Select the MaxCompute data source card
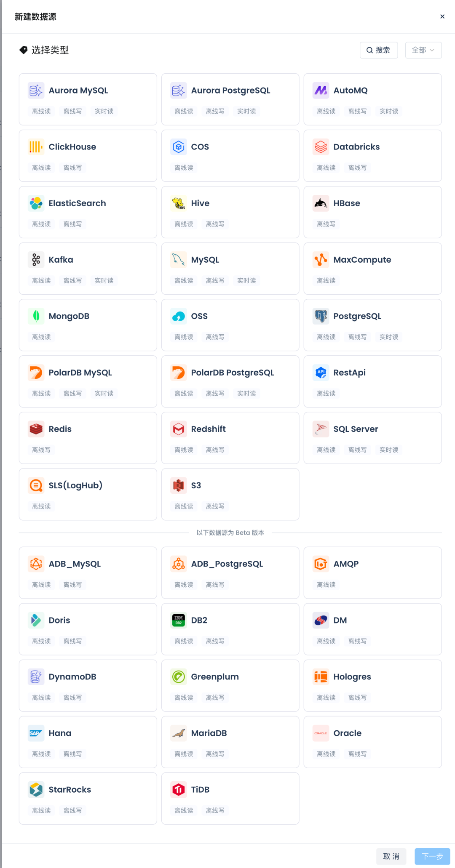Screen dimensions: 455x868 point(373,269)
